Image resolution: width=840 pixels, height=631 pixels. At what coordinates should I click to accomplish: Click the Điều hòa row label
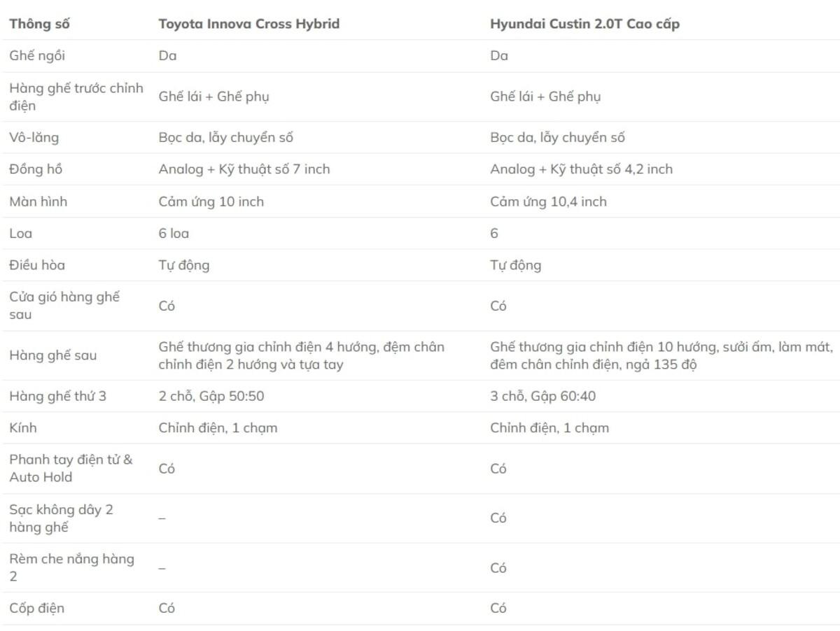coord(37,265)
